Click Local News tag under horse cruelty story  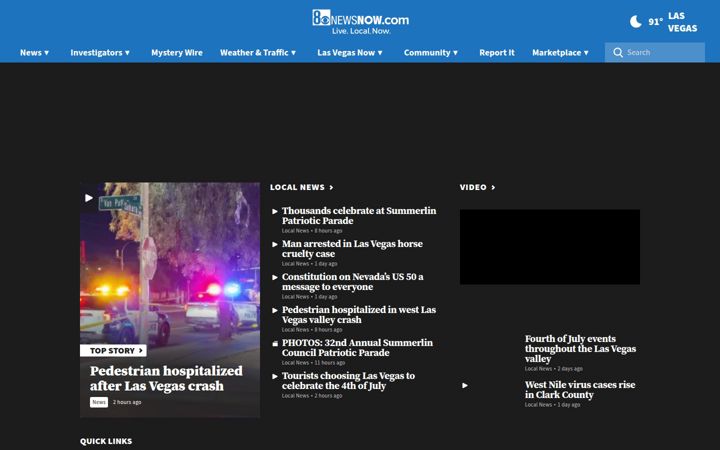pyautogui.click(x=295, y=264)
